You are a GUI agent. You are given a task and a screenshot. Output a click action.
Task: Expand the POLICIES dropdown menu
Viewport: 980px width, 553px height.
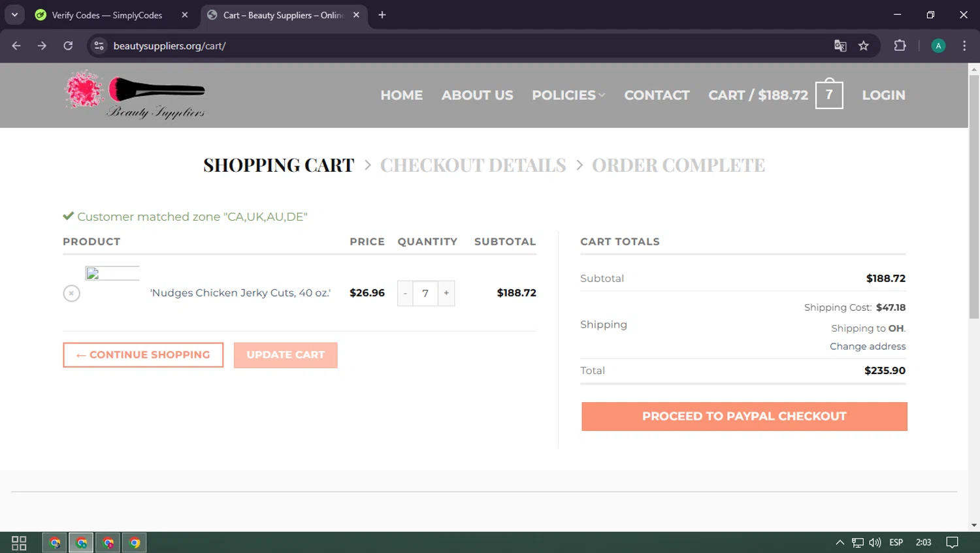[568, 95]
